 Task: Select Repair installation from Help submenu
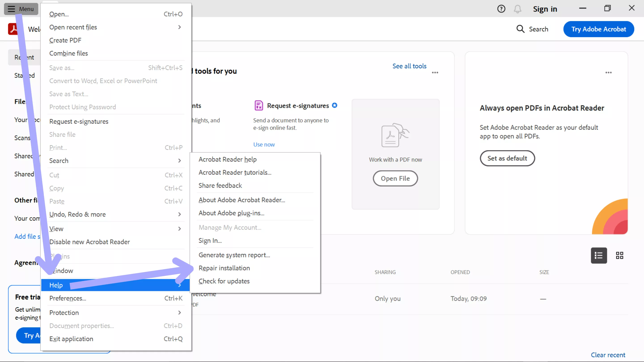click(x=224, y=268)
